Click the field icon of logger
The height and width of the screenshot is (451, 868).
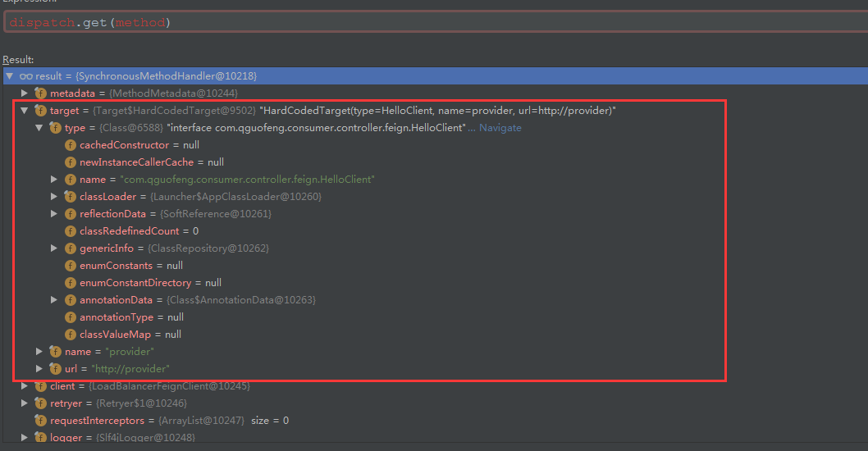pyautogui.click(x=40, y=437)
